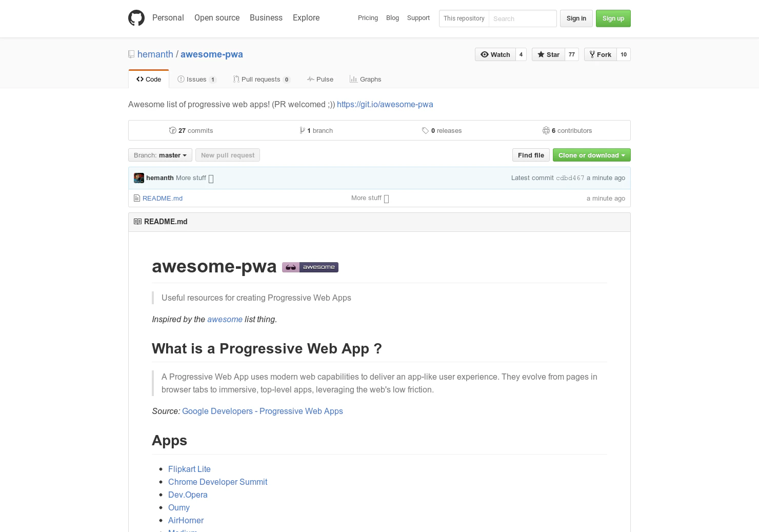
Task: Open the 'This repository' search scope selector
Action: [x=464, y=18]
